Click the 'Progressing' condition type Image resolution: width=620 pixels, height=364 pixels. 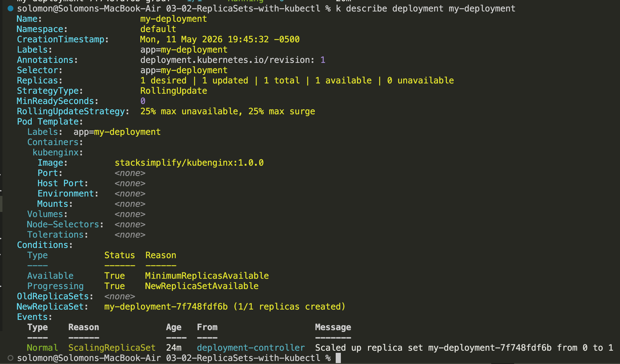[55, 286]
